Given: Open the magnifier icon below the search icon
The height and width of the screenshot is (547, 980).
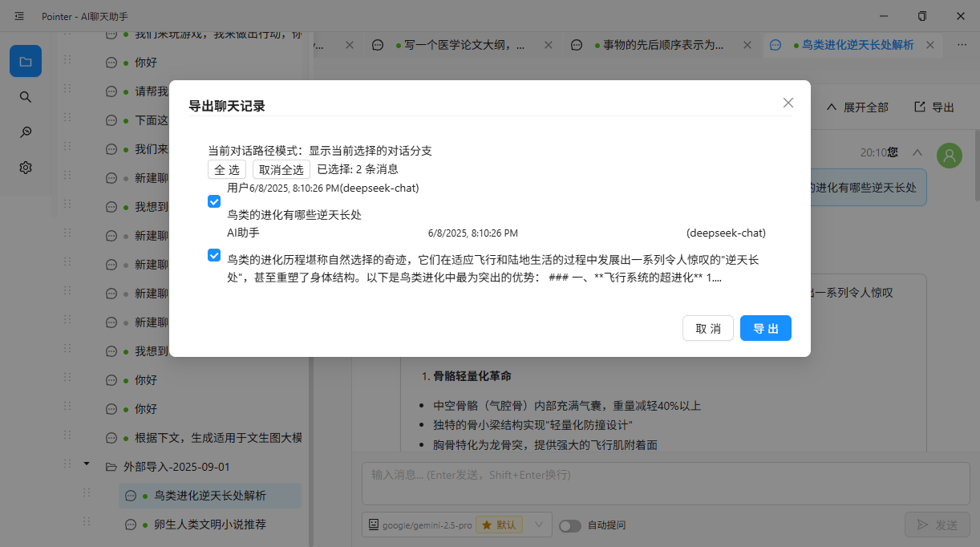Looking at the screenshot, I should pyautogui.click(x=26, y=132).
